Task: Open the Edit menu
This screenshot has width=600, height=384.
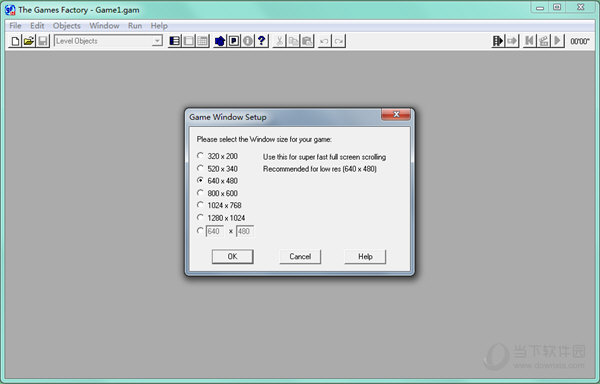Action: pyautogui.click(x=37, y=26)
